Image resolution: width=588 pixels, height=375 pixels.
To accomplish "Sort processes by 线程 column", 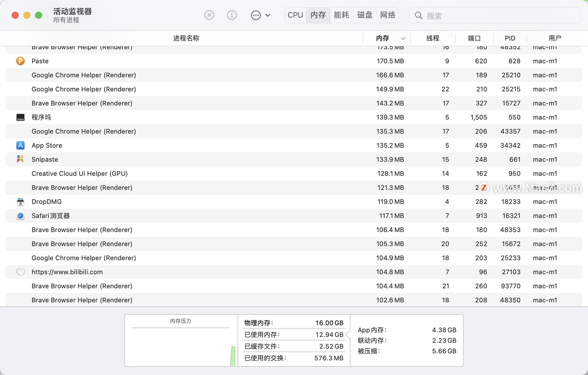I will click(432, 38).
